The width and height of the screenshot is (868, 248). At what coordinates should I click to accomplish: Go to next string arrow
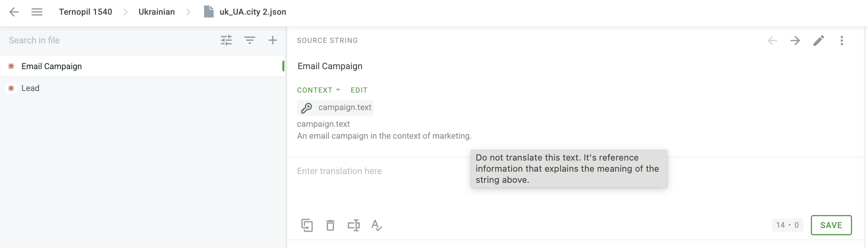point(795,41)
